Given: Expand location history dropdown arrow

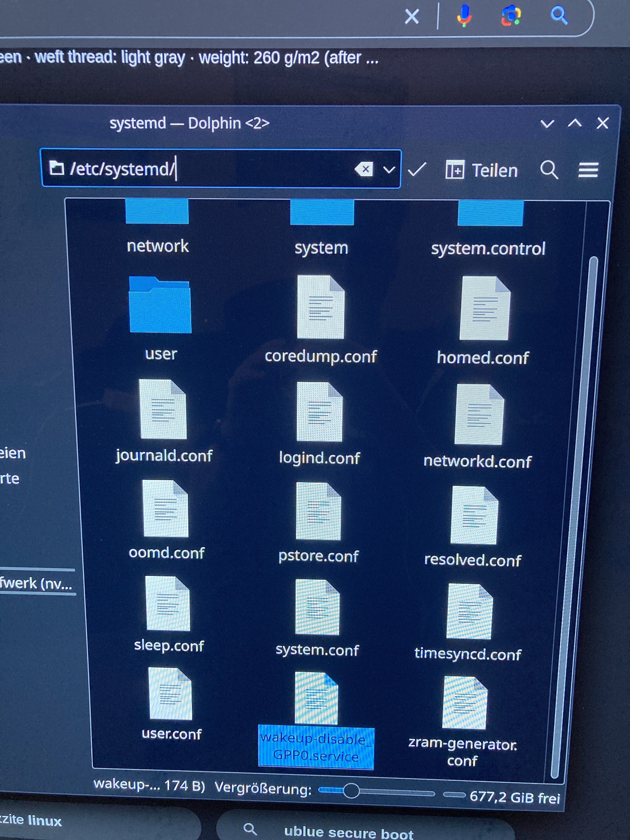Looking at the screenshot, I should [389, 169].
